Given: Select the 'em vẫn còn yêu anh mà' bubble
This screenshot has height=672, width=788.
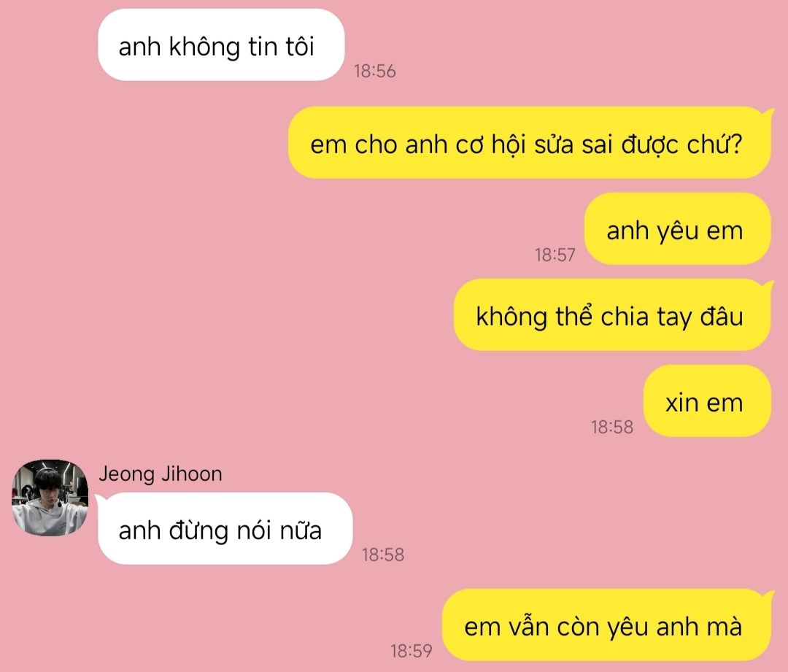Looking at the screenshot, I should pyautogui.click(x=606, y=625).
